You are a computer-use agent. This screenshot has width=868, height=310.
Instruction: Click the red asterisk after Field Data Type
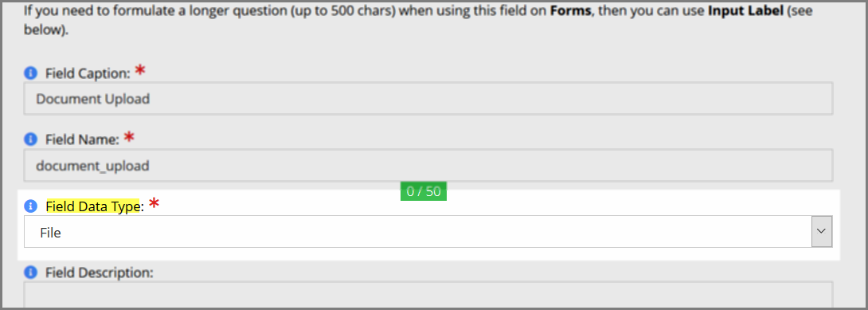coord(154,204)
